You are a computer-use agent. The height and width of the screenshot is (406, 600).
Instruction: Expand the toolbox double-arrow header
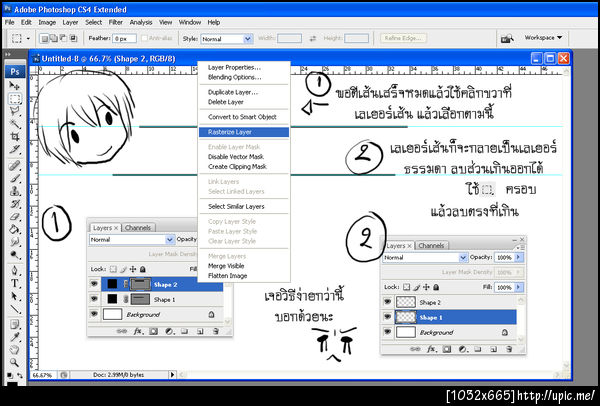(8, 54)
